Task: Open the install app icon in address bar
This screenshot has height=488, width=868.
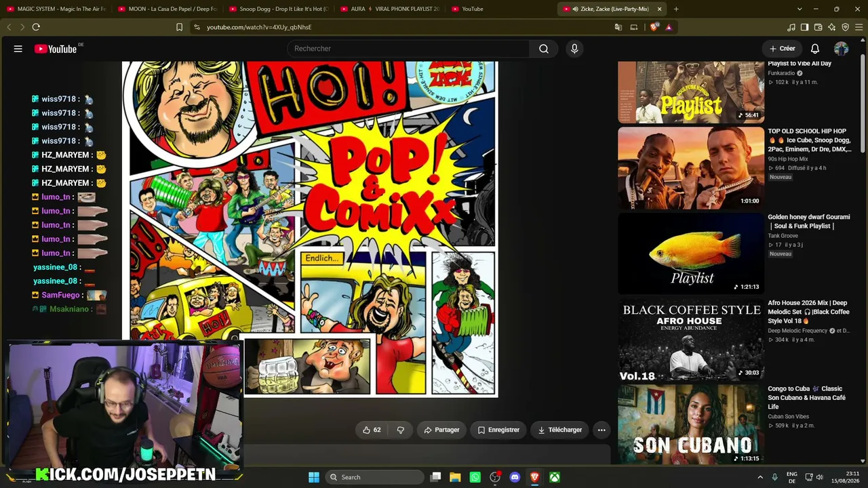Action: tap(634, 27)
